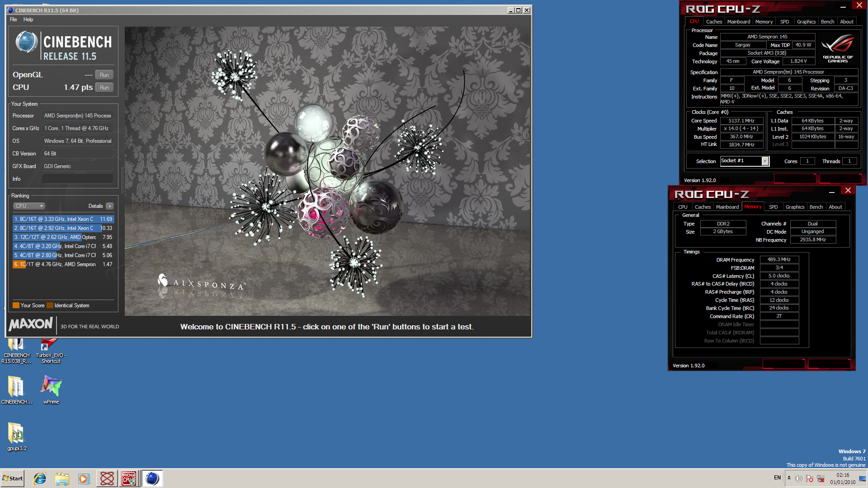868x488 pixels.
Task: Open the File menu in Cinebench
Action: click(14, 19)
